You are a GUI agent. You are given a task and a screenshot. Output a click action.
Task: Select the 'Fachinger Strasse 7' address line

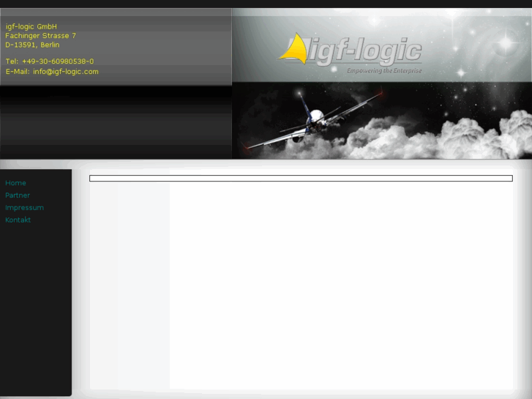click(41, 36)
